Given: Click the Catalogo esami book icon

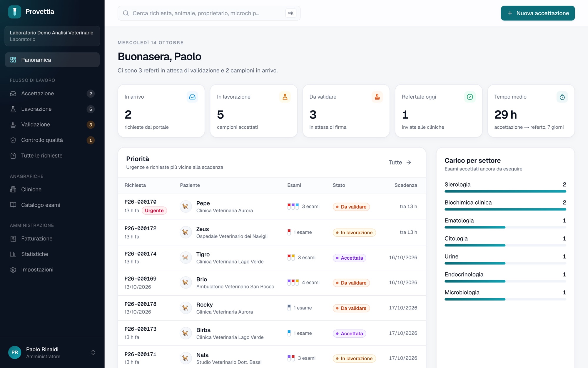Looking at the screenshot, I should point(13,205).
